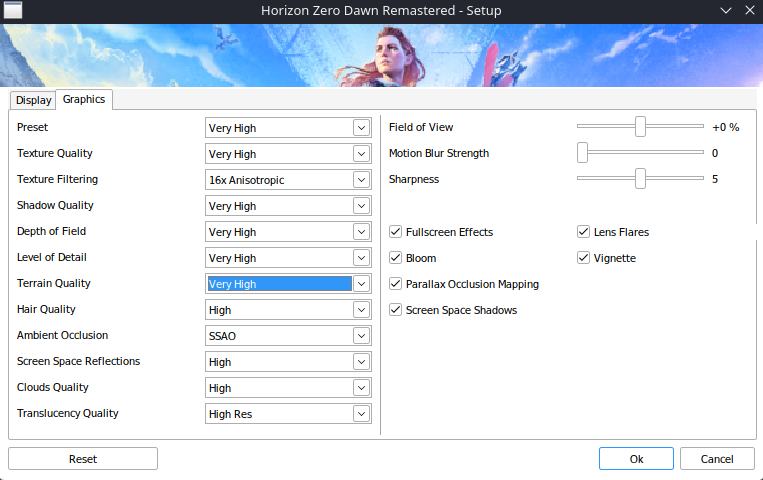The height and width of the screenshot is (480, 763).
Task: Disable the Lens Flares checkbox
Action: pos(583,232)
